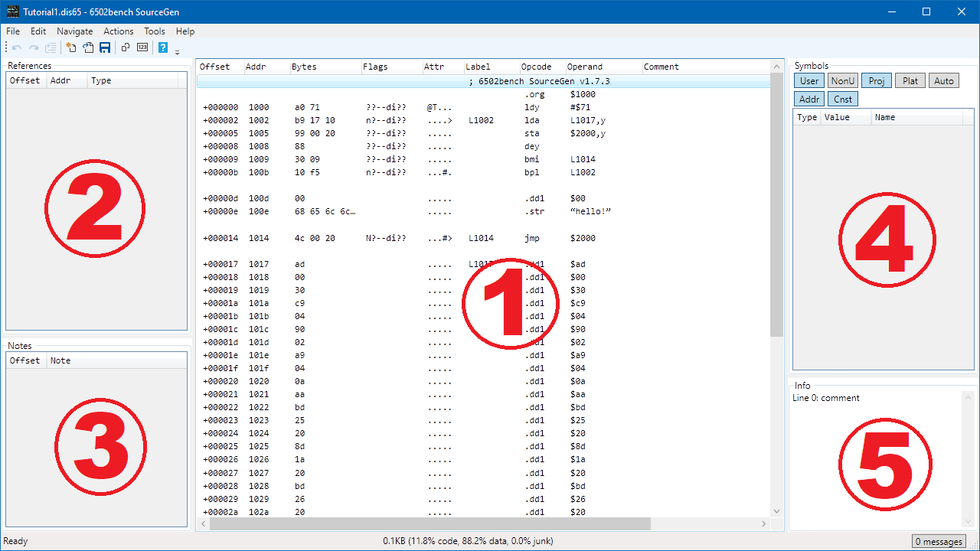The height and width of the screenshot is (551, 980).
Task: Click the Comment column header
Action: (x=704, y=67)
